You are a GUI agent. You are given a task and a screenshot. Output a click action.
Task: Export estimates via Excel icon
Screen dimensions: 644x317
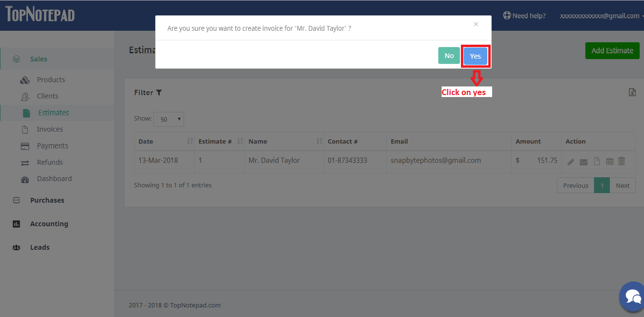click(x=632, y=92)
